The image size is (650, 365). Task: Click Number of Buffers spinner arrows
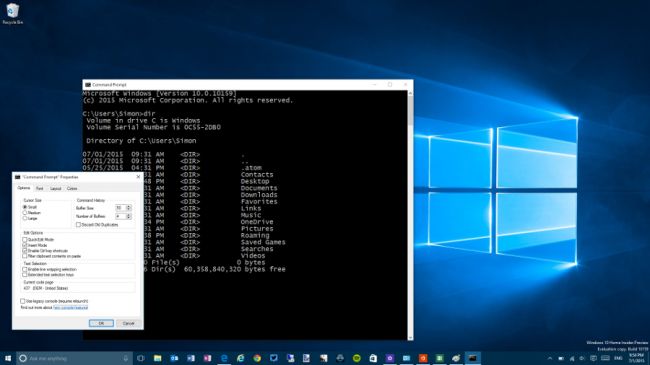[x=129, y=216]
